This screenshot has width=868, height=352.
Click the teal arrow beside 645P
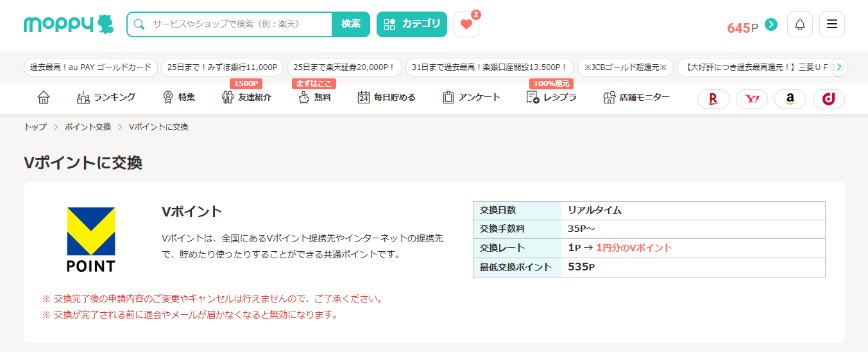pos(771,24)
